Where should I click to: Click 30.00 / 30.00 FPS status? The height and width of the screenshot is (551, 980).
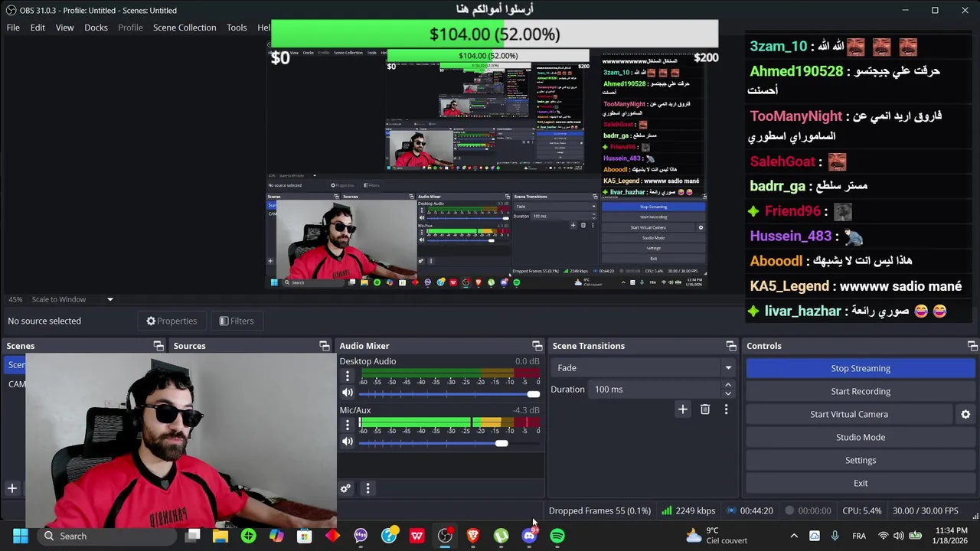925,510
